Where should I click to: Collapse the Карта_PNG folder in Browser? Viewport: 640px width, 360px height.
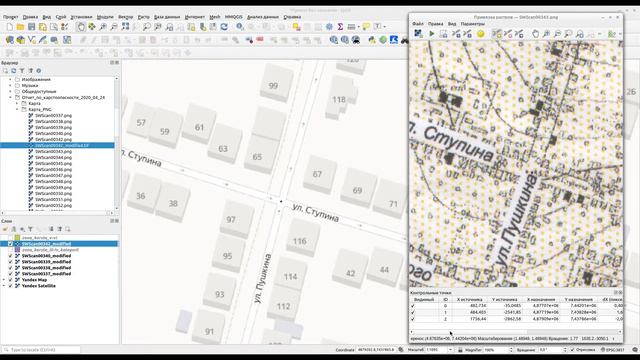(17, 109)
